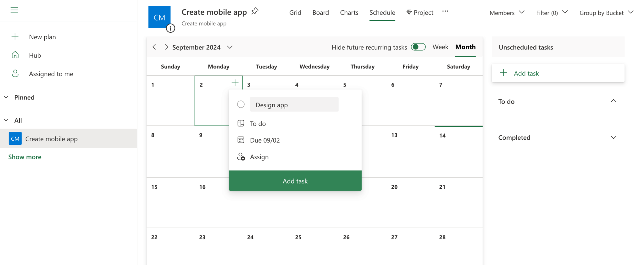Image resolution: width=644 pixels, height=265 pixels.
Task: Click the Assign person icon
Action: [x=241, y=157]
